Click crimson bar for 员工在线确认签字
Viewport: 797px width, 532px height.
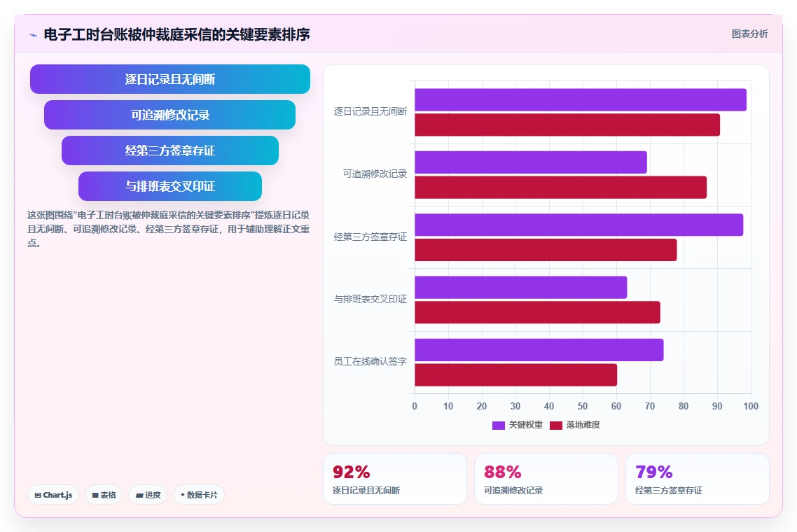pyautogui.click(x=516, y=375)
